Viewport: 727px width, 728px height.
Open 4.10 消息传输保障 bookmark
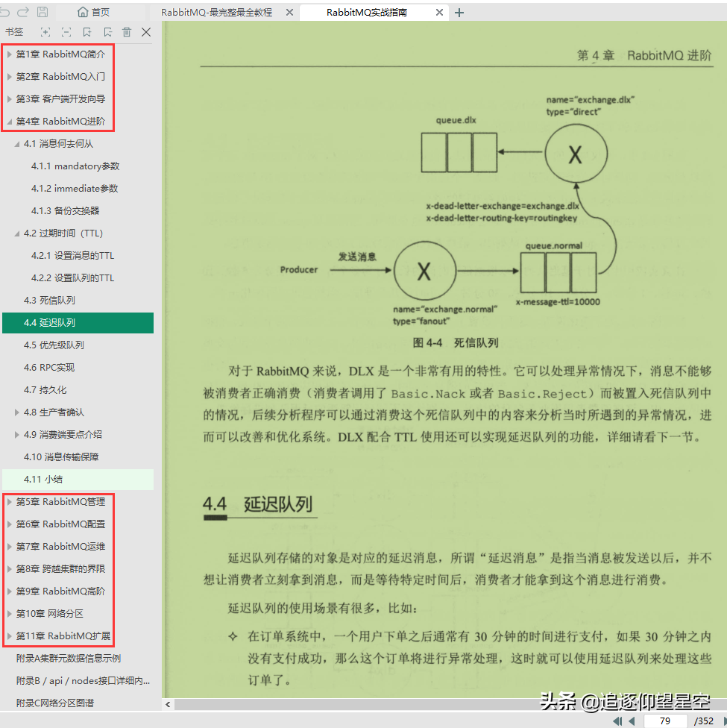(x=61, y=456)
